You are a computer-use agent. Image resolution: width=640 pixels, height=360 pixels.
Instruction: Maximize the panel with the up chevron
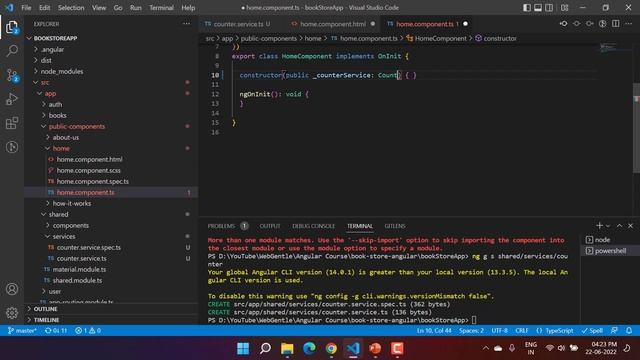click(619, 226)
